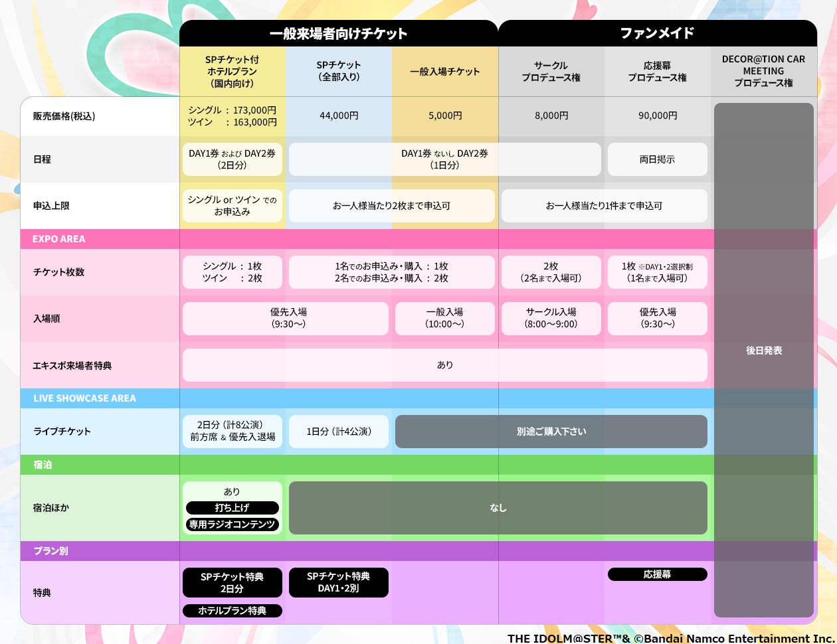Click the プラン別 section band
This screenshot has width=837, height=644.
click(418, 551)
